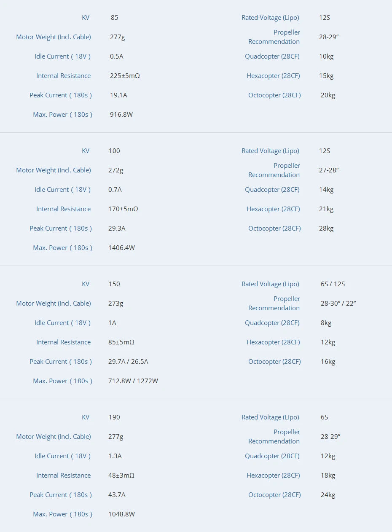Click the 29.7A / 26.5A peak current

coord(128,362)
